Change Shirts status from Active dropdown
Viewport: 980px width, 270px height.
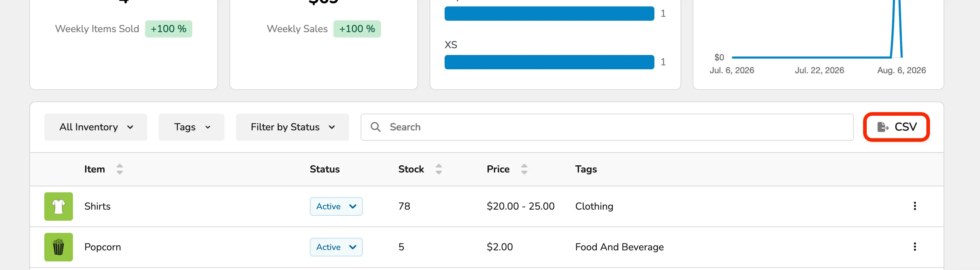tap(336, 206)
